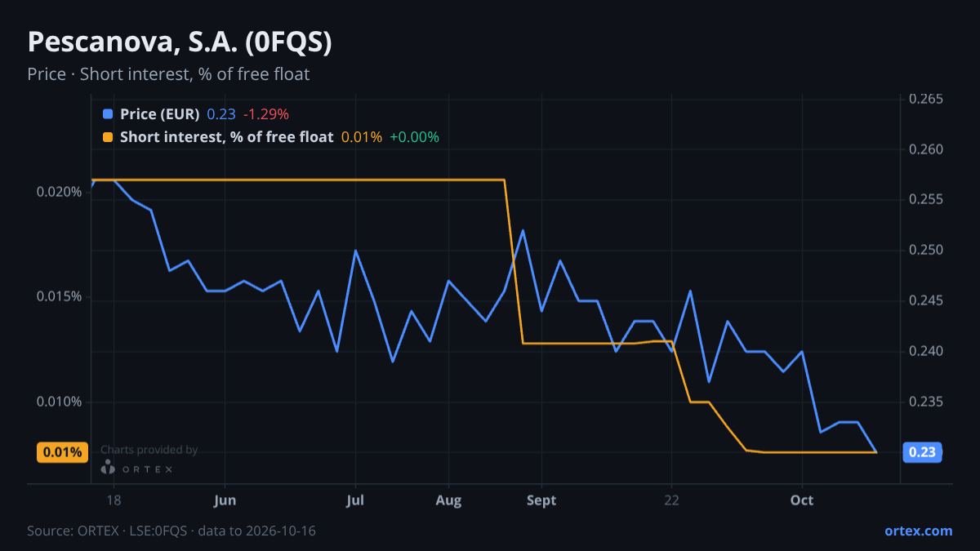This screenshot has height=551, width=980.
Task: Click the 18 label on the date axis
Action: coord(114,500)
